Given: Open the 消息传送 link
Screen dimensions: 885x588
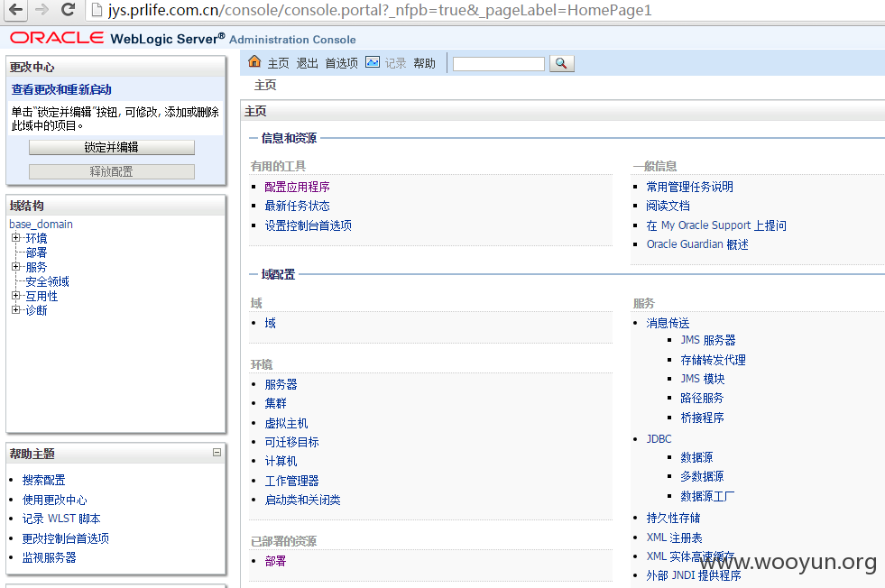Looking at the screenshot, I should (668, 323).
